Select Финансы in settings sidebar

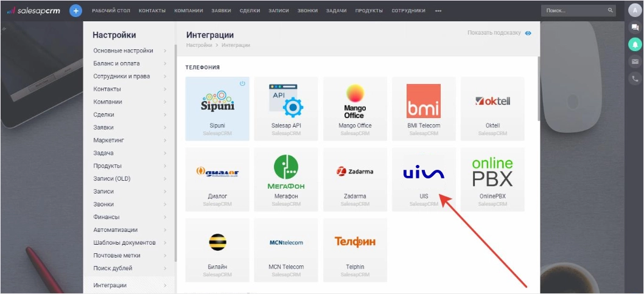click(x=130, y=217)
